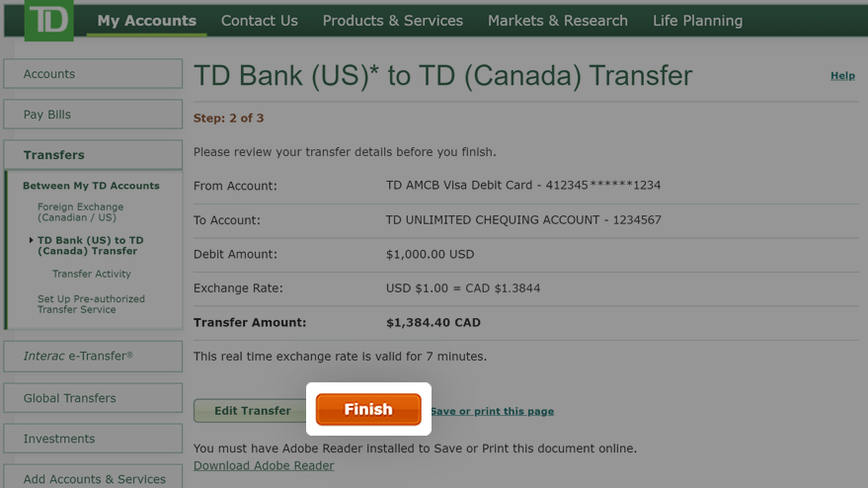Open Foreign Exchange (Canadian / US)
868x488 pixels.
tap(80, 211)
